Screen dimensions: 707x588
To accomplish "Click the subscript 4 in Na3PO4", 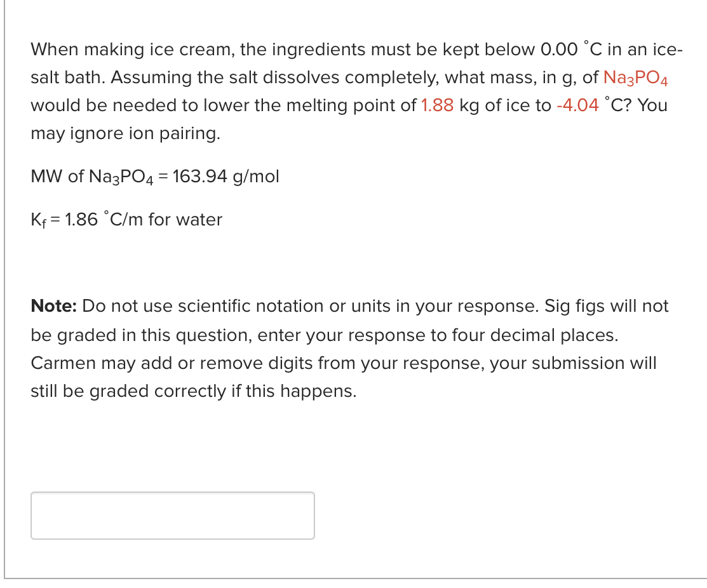I will click(664, 82).
